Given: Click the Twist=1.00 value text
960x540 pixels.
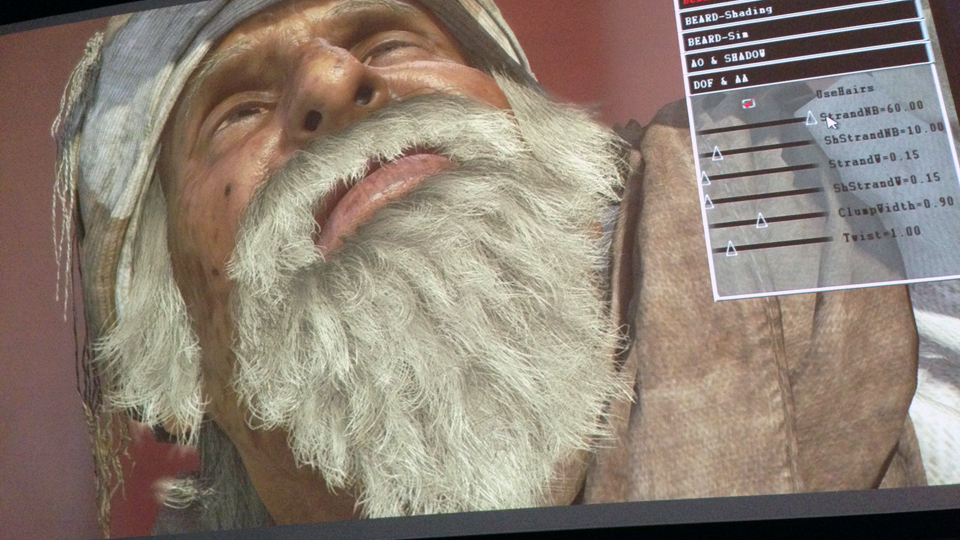Looking at the screenshot, I should point(881,234).
